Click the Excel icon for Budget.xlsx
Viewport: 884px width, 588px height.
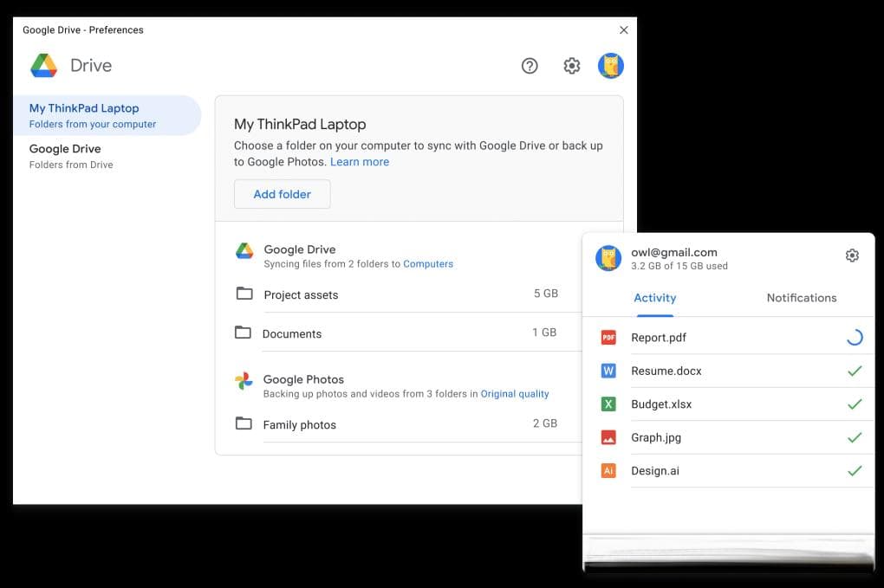[608, 404]
